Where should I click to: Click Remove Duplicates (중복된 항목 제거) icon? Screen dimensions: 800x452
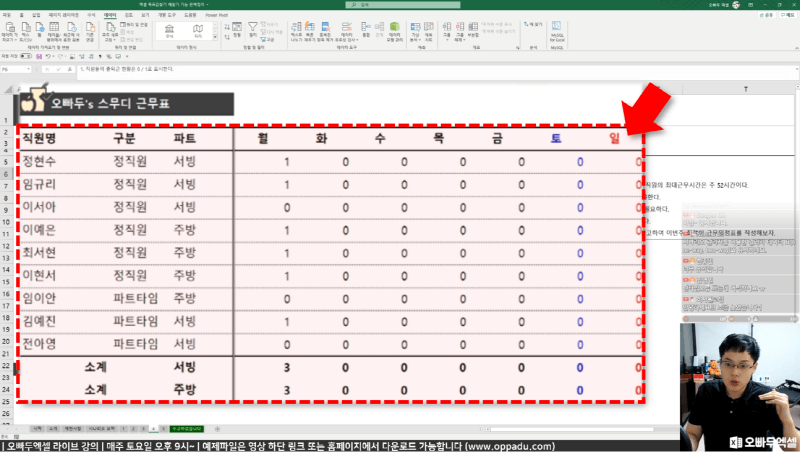[x=326, y=32]
